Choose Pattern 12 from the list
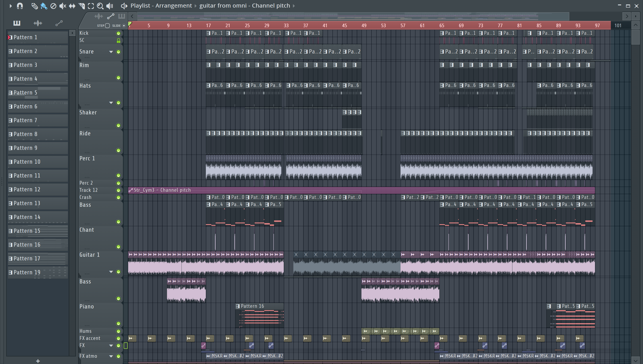This screenshot has height=364, width=643. 38,190
